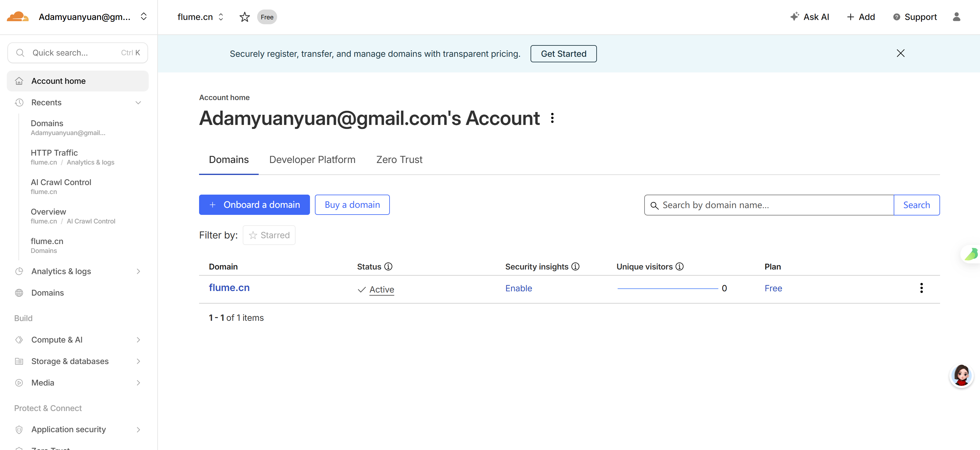Viewport: 980px width, 450px height.
Task: Switch to Developer Platform tab
Action: click(312, 160)
